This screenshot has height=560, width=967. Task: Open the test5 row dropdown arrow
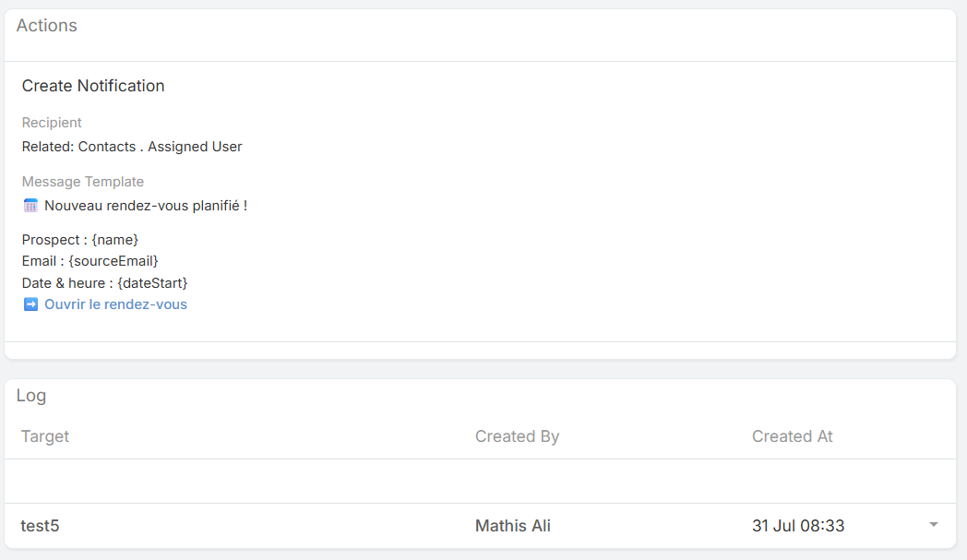(x=933, y=525)
